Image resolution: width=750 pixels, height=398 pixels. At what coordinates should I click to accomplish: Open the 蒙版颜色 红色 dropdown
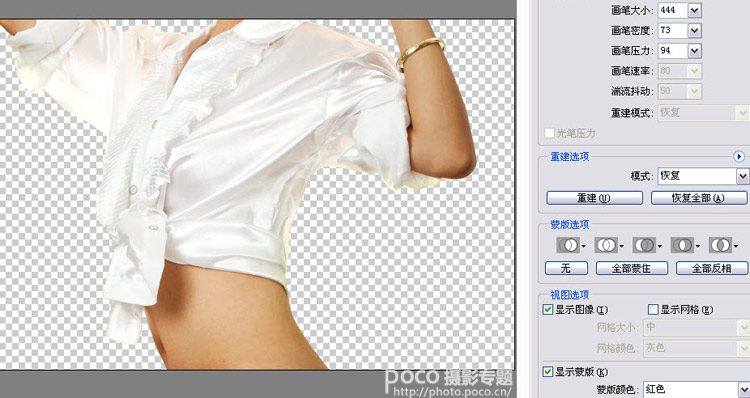(696, 388)
